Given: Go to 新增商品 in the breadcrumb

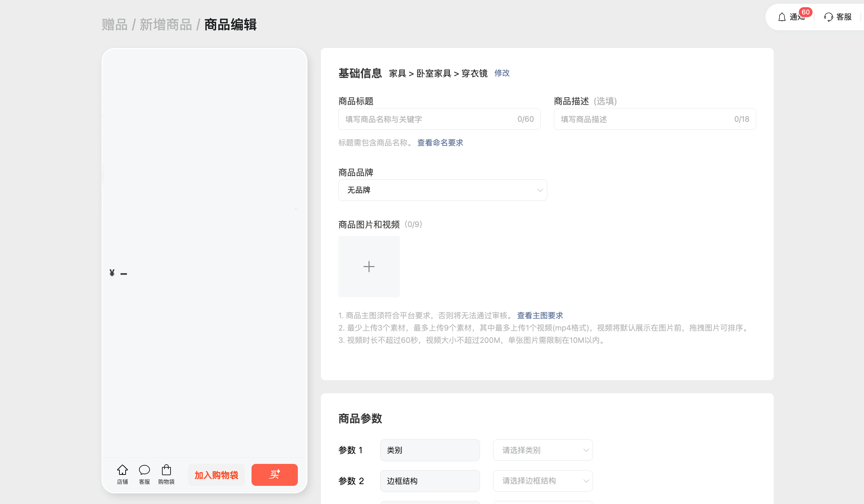Looking at the screenshot, I should pyautogui.click(x=166, y=25).
